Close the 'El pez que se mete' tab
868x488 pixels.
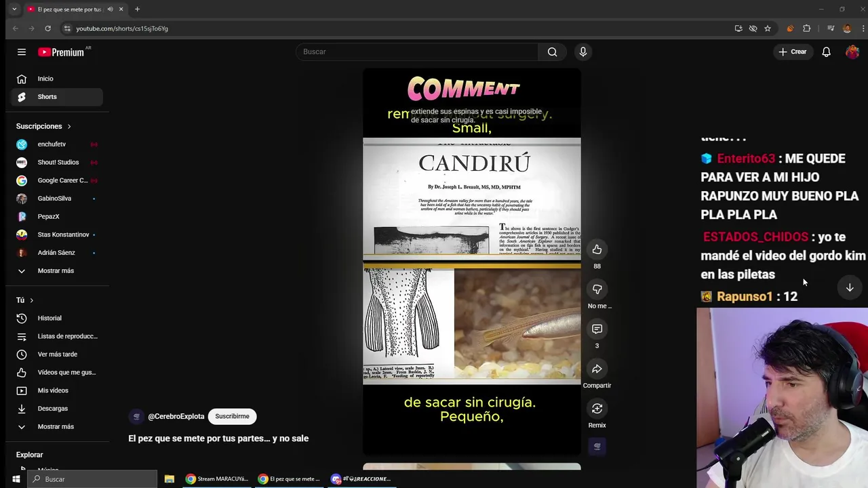coord(121,9)
